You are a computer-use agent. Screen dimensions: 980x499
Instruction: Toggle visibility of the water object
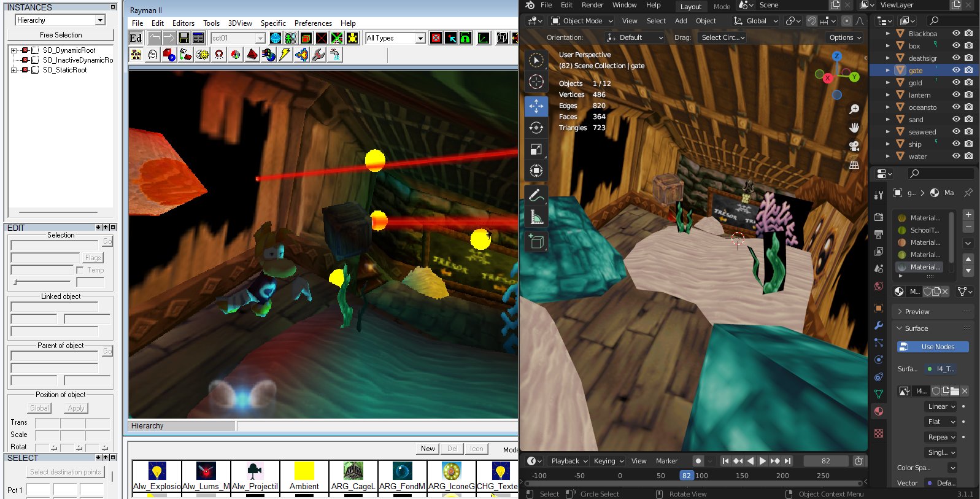coord(955,156)
